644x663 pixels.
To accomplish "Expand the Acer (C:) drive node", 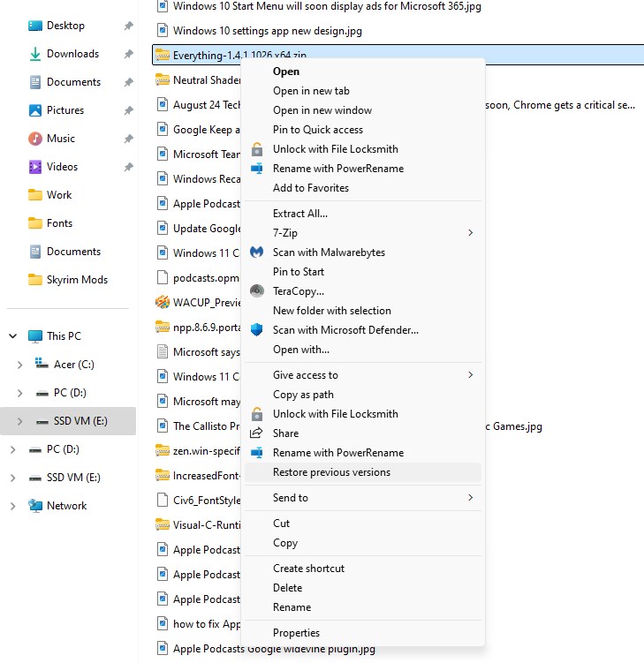I will pyautogui.click(x=20, y=365).
